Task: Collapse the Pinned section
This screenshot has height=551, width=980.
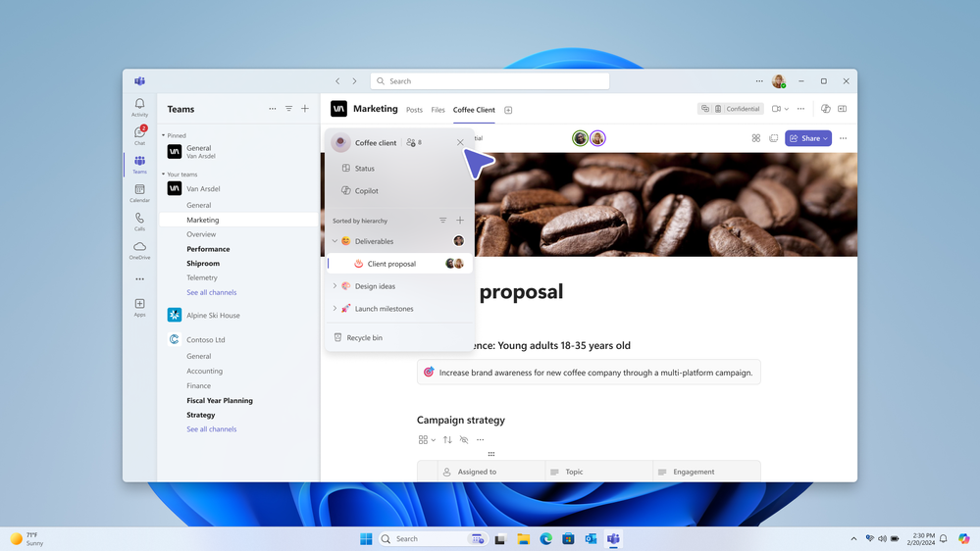Action: [x=163, y=135]
